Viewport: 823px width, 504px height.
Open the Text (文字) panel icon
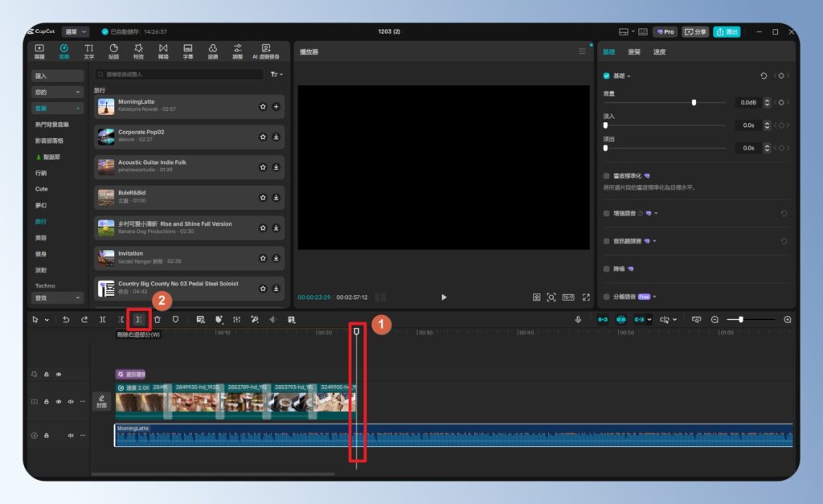(89, 51)
